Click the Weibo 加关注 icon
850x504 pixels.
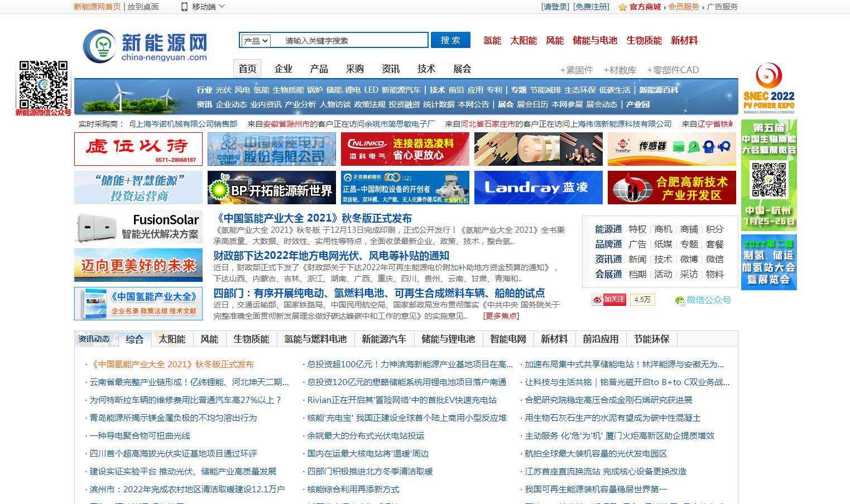point(609,300)
